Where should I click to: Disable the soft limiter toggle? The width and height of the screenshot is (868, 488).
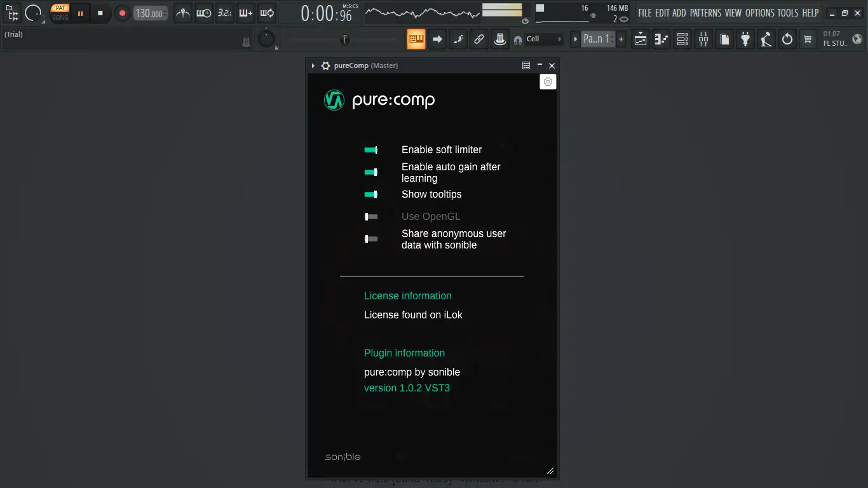[370, 149]
